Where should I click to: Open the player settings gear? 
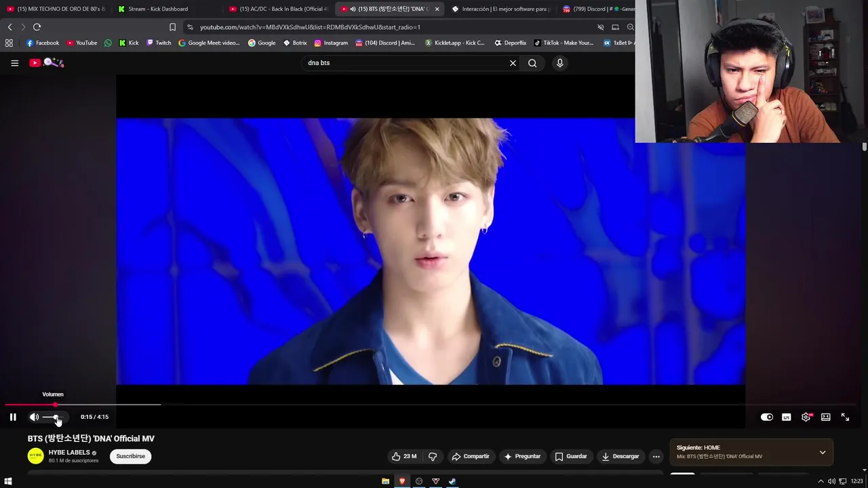[x=806, y=417]
